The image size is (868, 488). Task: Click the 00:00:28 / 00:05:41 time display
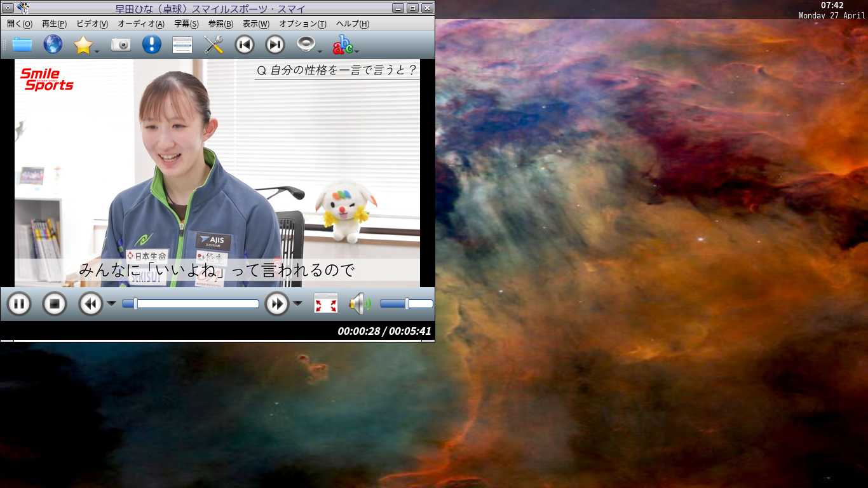point(384,331)
